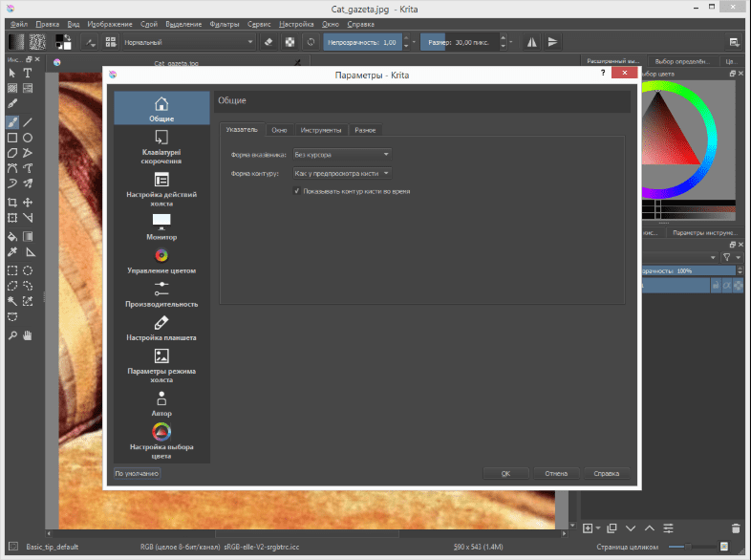Choose the Ellipse shape tool

pyautogui.click(x=28, y=137)
